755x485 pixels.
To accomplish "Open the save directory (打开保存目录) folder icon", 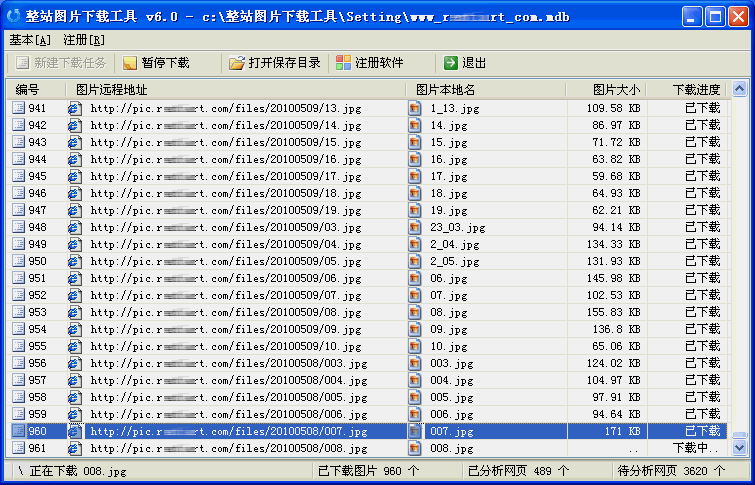I will tap(236, 63).
